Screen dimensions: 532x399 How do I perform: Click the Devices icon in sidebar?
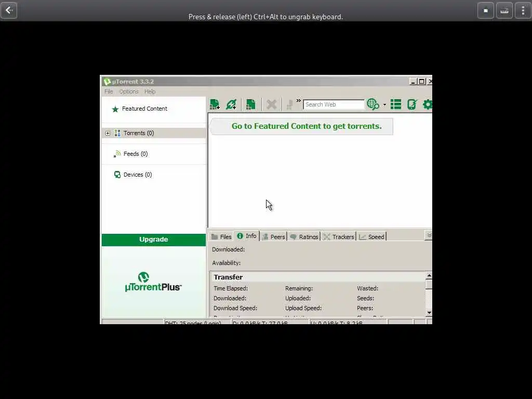[x=117, y=175]
